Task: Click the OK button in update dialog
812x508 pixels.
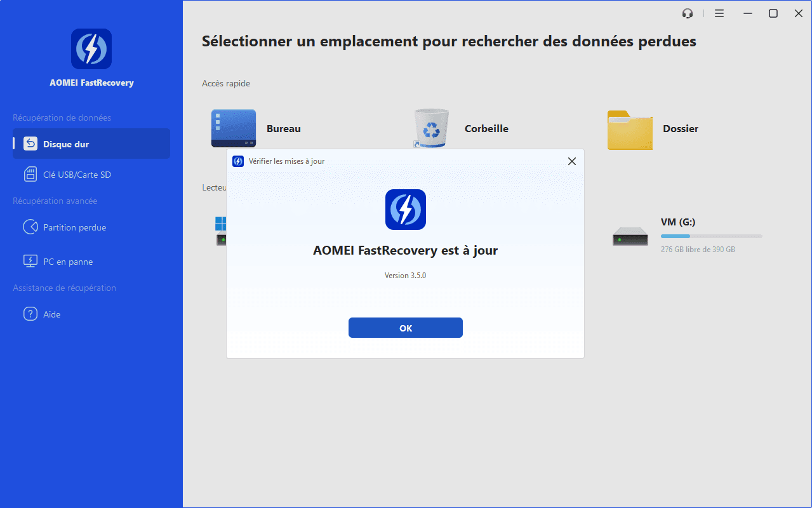Action: [405, 328]
